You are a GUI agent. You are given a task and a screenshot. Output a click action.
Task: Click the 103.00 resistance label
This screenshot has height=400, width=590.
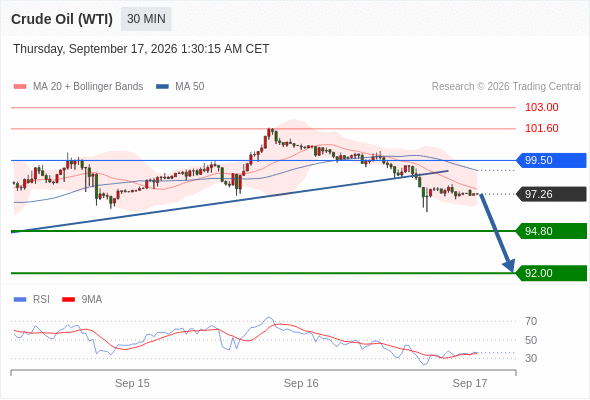[x=541, y=107]
